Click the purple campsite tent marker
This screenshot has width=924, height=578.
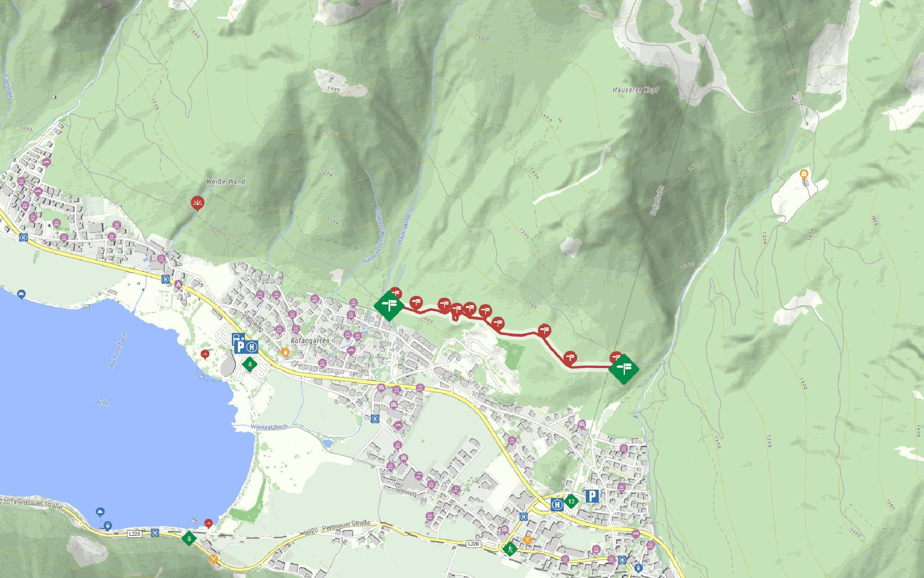point(178,283)
